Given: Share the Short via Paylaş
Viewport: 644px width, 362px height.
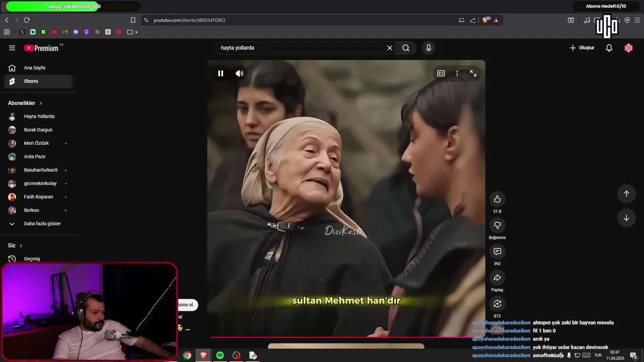Looking at the screenshot, I should click(x=497, y=278).
